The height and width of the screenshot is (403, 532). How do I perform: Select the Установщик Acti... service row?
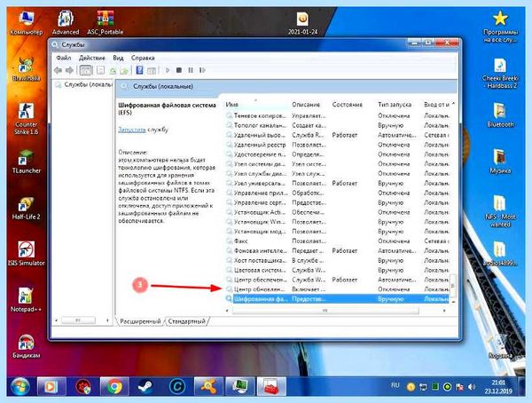point(338,212)
